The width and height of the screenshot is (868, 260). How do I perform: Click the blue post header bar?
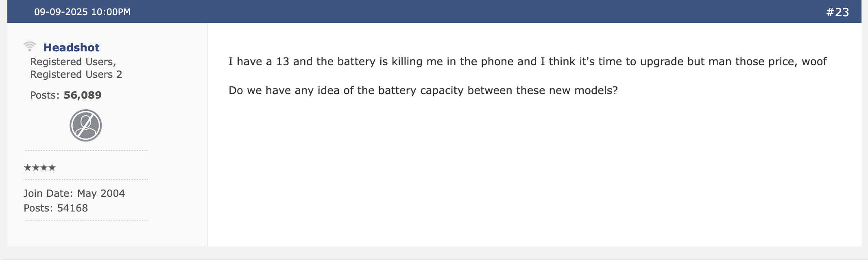(x=434, y=11)
